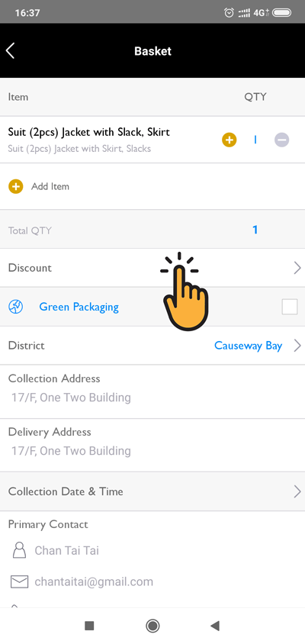305x644 pixels.
Task: Open the Discount row chevron
Action: click(297, 268)
